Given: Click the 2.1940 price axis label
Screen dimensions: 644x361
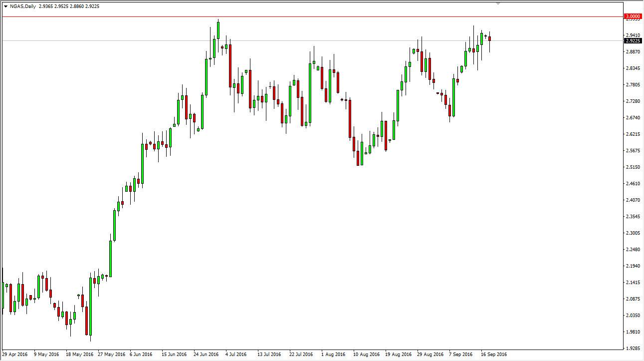Looking at the screenshot, I should (x=633, y=266).
